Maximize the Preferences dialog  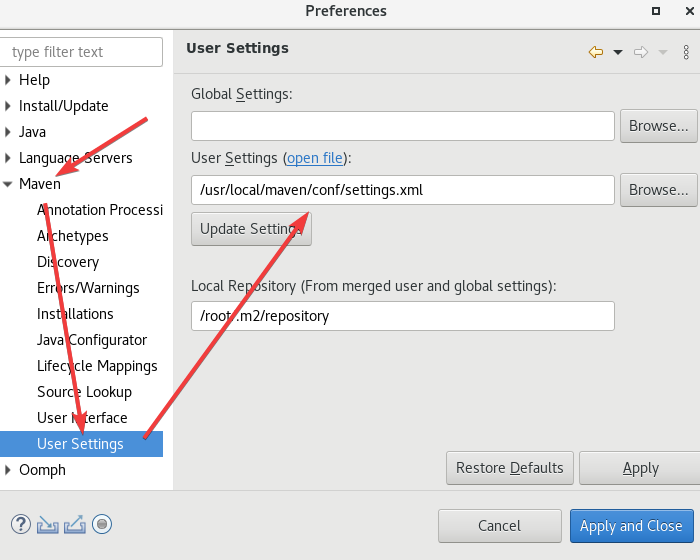pyautogui.click(x=656, y=11)
